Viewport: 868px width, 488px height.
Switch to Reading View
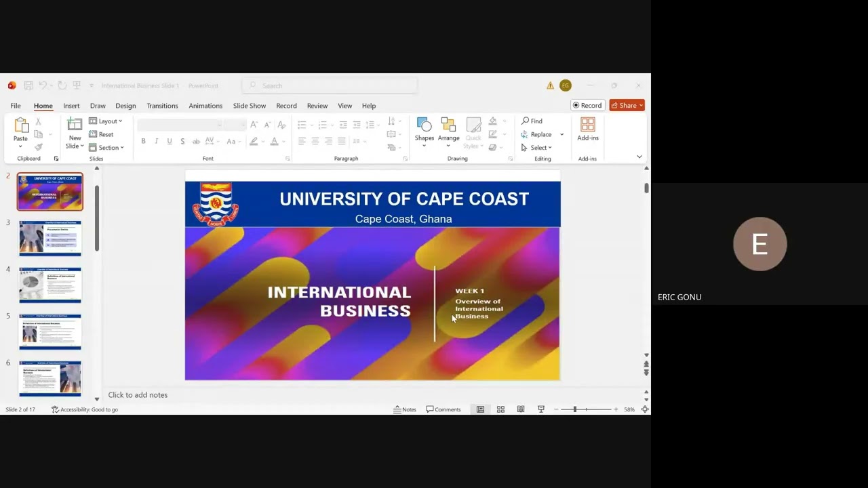pos(521,409)
